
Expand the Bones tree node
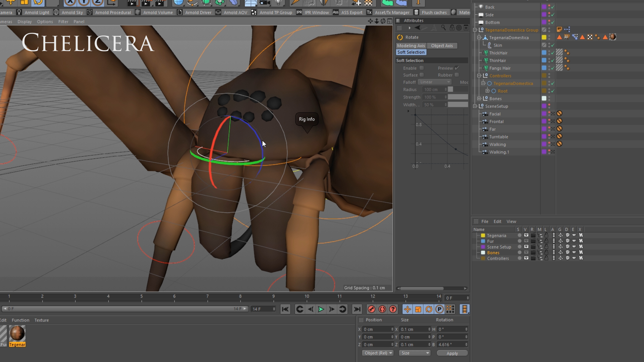tap(479, 99)
